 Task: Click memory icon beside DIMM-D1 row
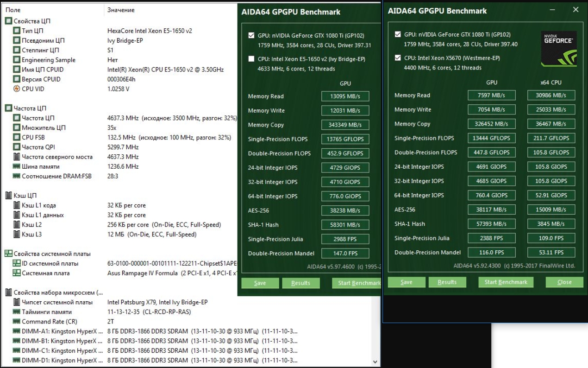[17, 361]
